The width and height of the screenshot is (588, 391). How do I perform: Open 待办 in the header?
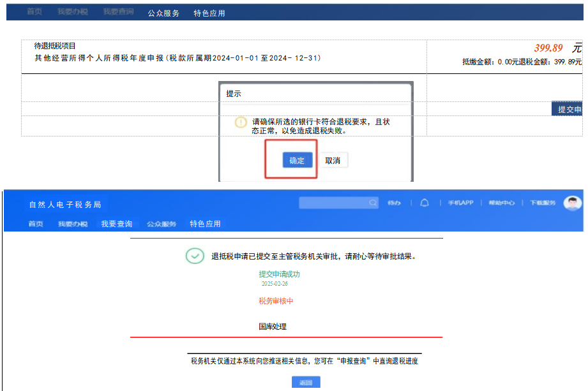[394, 203]
